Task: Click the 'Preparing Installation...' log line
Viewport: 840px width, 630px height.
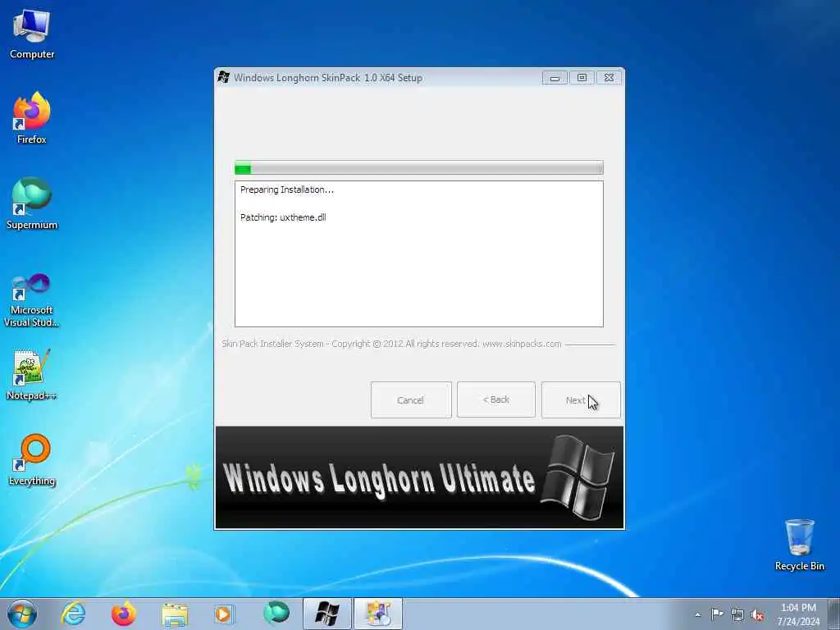Action: [286, 189]
